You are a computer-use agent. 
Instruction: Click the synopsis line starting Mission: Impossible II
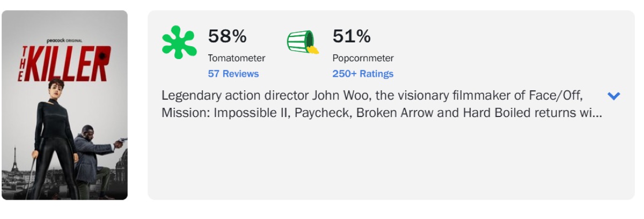[381, 114]
